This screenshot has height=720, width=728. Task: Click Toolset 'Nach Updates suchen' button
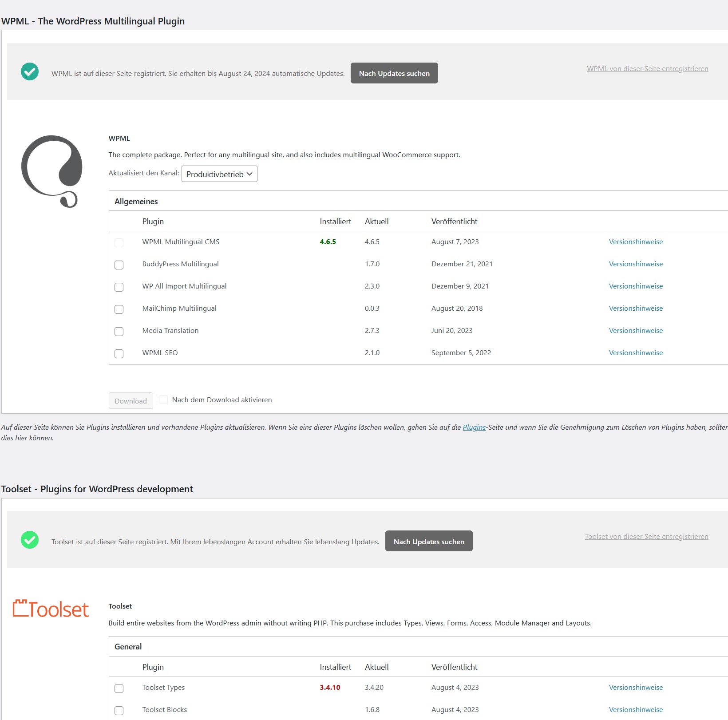click(x=429, y=541)
